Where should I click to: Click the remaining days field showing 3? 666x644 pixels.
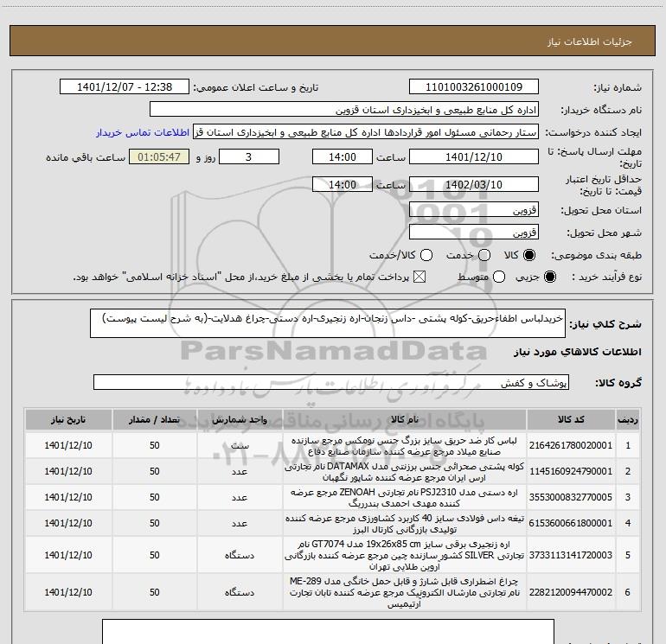(x=249, y=156)
